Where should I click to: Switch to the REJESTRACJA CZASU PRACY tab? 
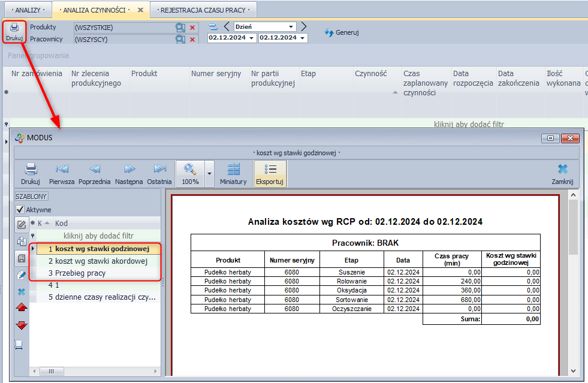203,10
